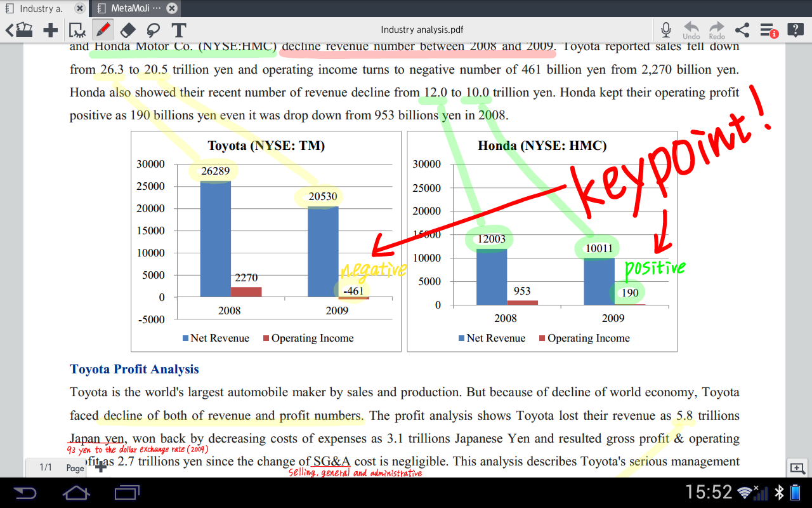812x508 pixels.
Task: Tap the 953 value label
Action: (522, 291)
